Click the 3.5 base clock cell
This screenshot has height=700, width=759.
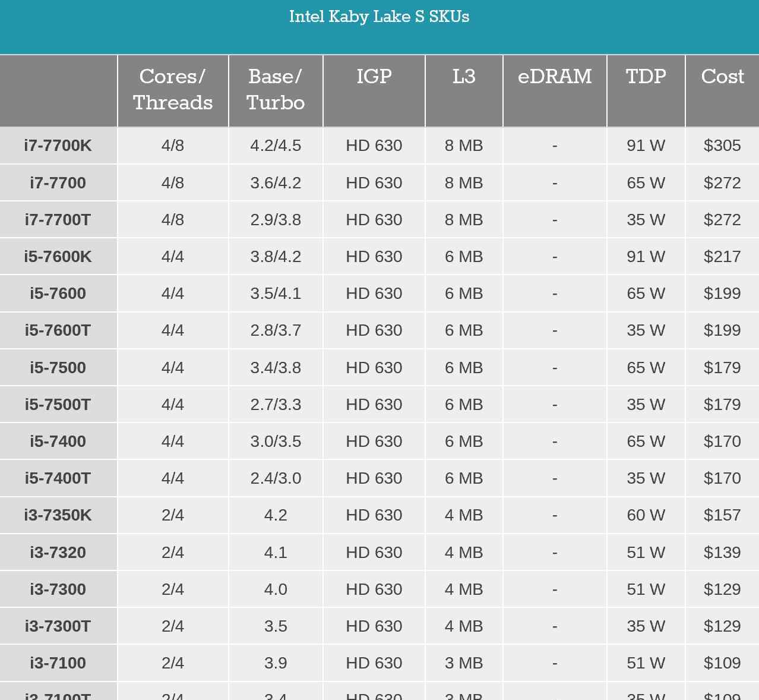tap(276, 626)
